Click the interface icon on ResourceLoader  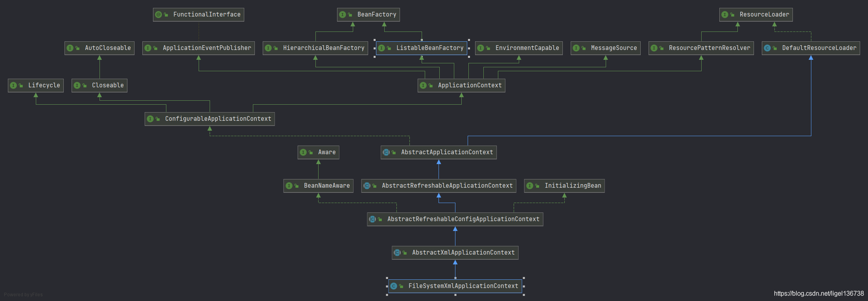pos(725,15)
